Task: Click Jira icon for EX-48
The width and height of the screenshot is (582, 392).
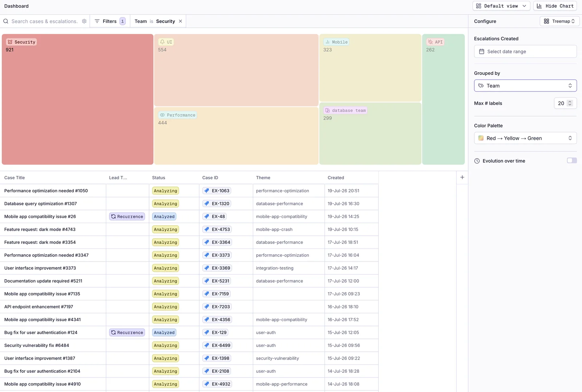Action: [207, 217]
